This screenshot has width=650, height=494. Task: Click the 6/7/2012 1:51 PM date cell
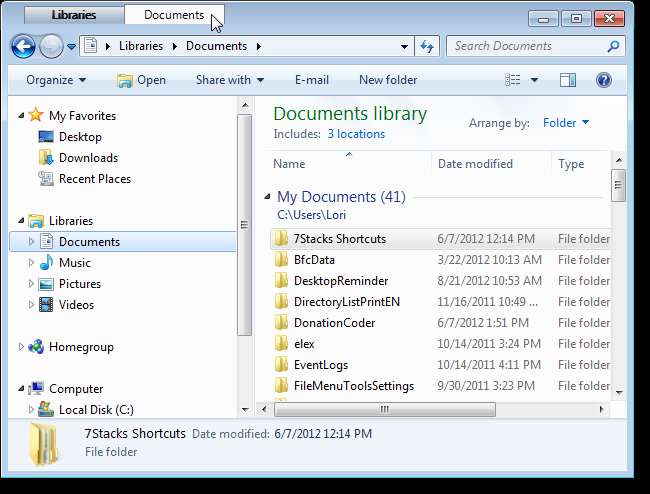(483, 323)
